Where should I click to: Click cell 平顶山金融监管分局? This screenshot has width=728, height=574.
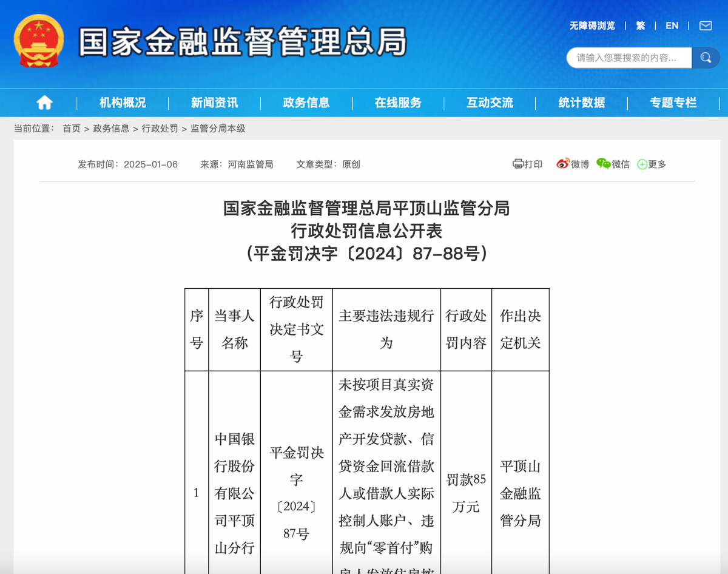(x=521, y=493)
